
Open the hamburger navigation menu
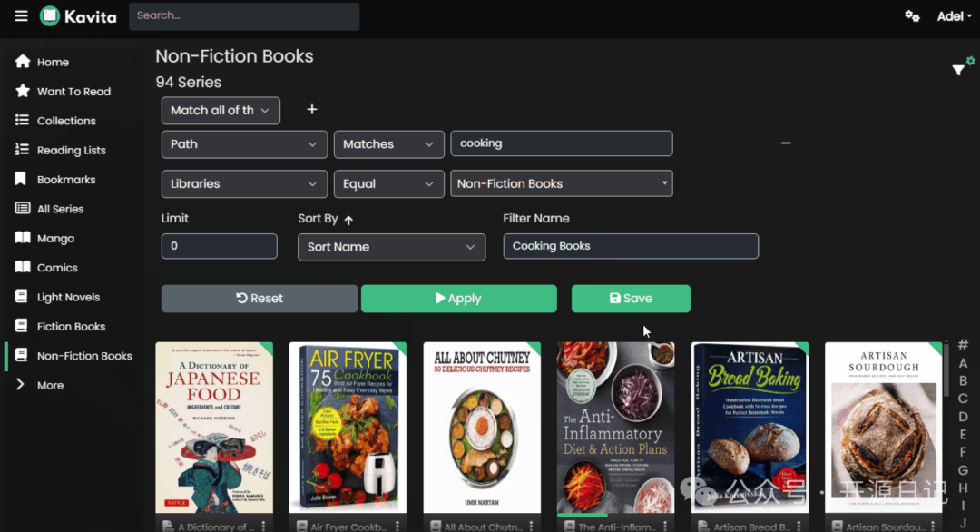(21, 16)
